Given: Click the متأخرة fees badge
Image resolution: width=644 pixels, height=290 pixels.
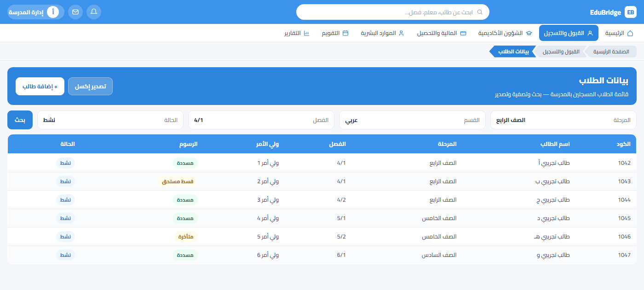Looking at the screenshot, I should coord(186,237).
